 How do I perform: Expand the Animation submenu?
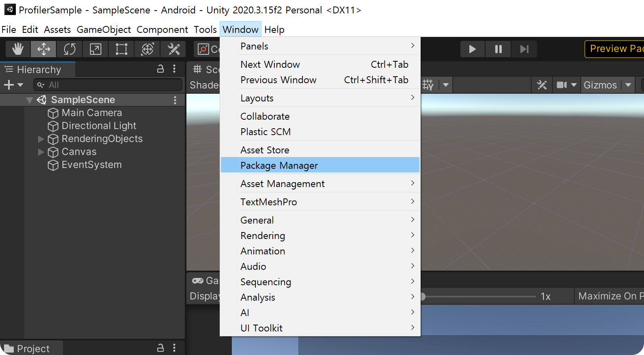(320, 251)
